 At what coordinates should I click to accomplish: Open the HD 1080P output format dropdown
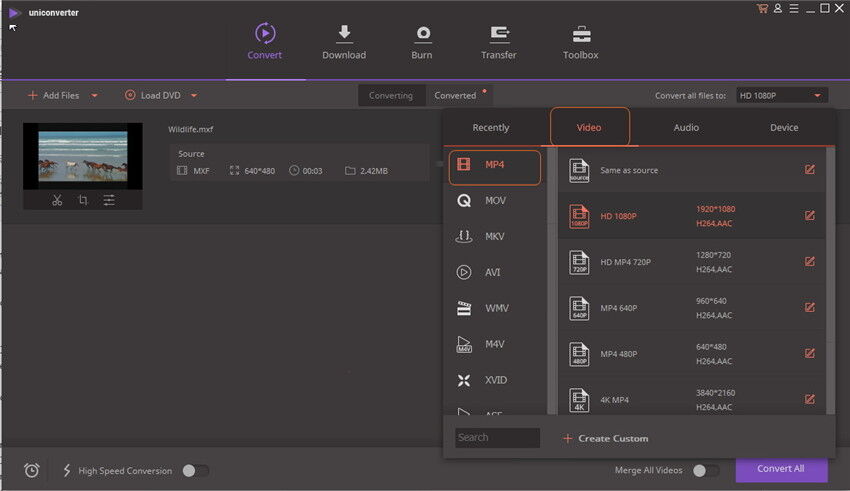pos(782,96)
